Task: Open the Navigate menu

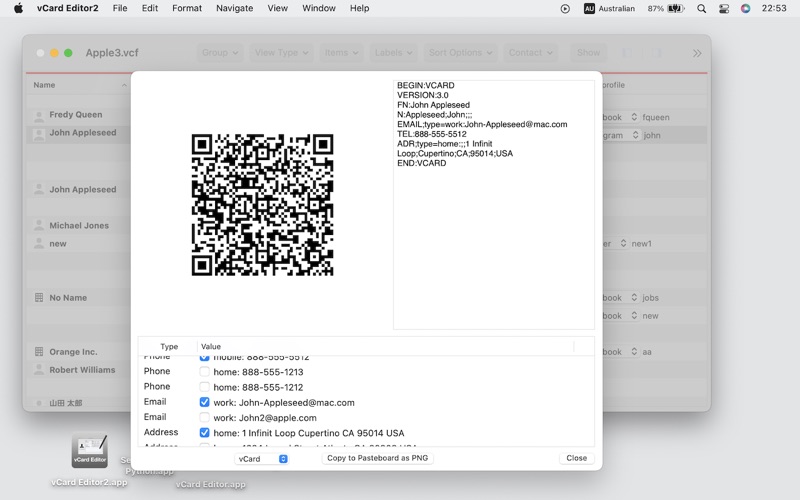Action: (234, 8)
